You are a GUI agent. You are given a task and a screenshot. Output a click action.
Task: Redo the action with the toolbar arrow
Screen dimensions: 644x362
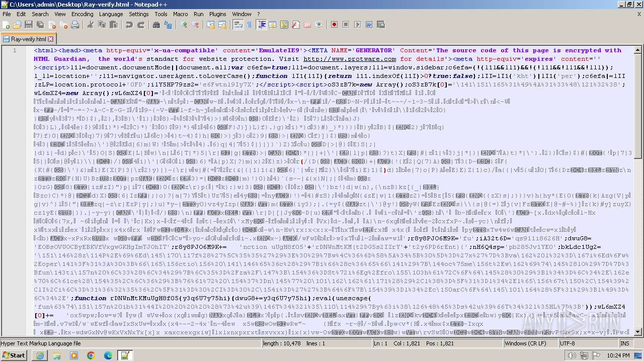click(141, 25)
